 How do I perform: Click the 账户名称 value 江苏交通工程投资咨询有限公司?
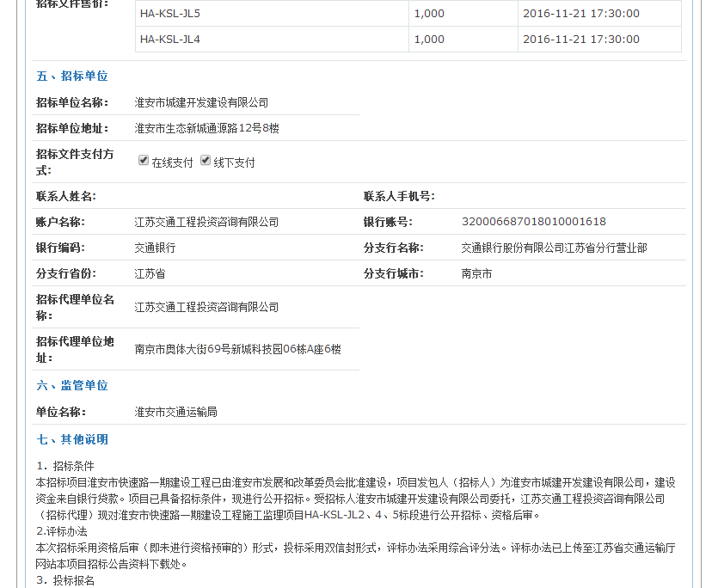[x=206, y=222]
